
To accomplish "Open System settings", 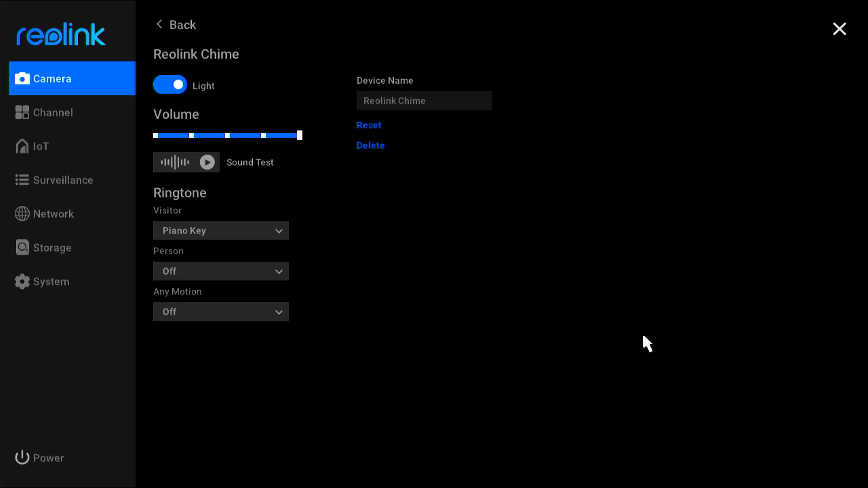I will (72, 282).
